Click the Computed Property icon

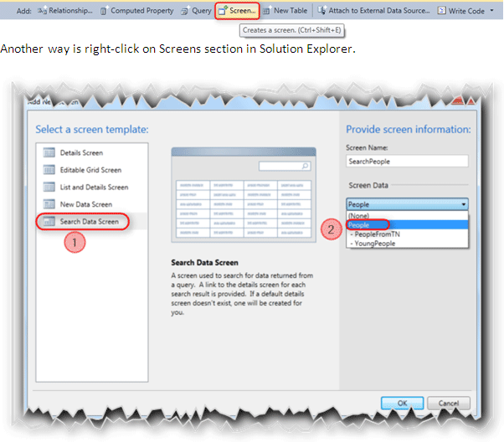pyautogui.click(x=104, y=11)
